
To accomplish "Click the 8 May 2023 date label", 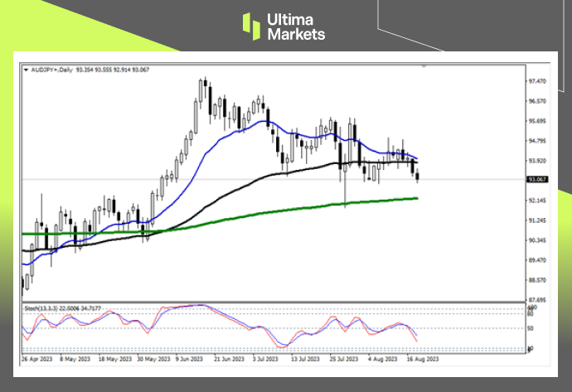I will (x=75, y=359).
